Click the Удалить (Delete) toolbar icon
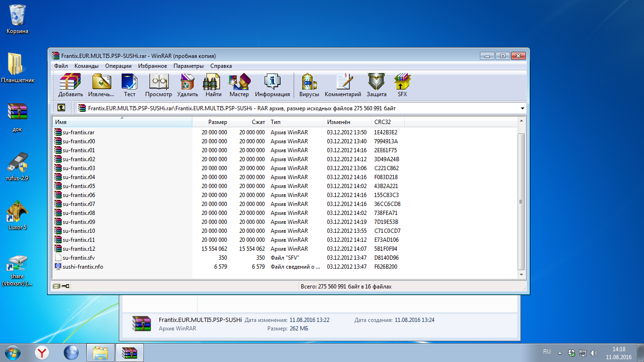 coord(188,85)
